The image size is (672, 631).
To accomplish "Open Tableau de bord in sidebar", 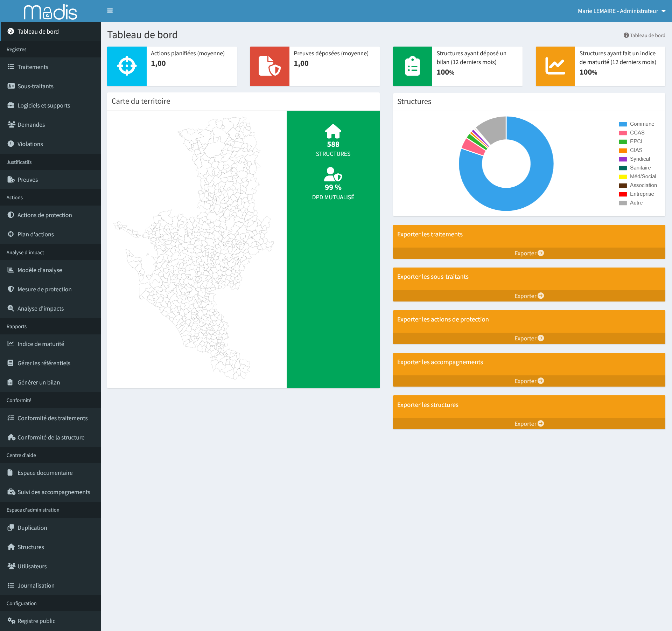I will pos(50,32).
